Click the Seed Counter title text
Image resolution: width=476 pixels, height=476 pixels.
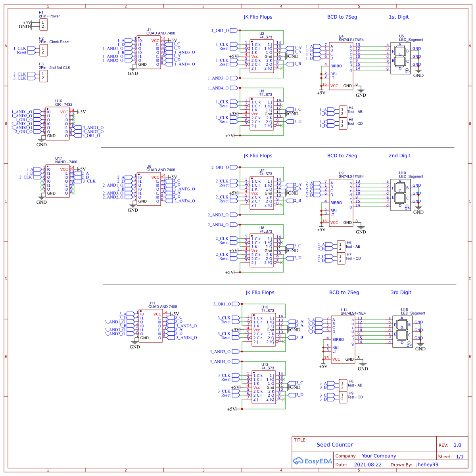[x=334, y=445]
